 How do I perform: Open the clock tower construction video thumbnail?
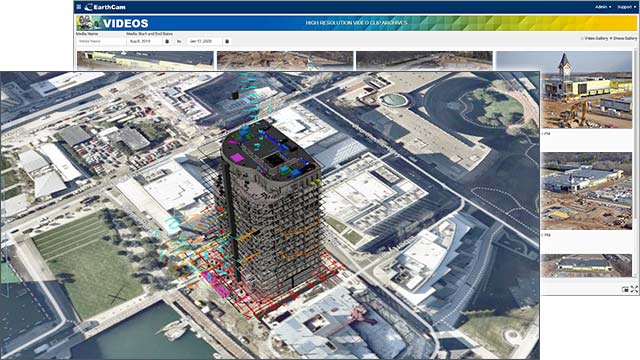(587, 90)
